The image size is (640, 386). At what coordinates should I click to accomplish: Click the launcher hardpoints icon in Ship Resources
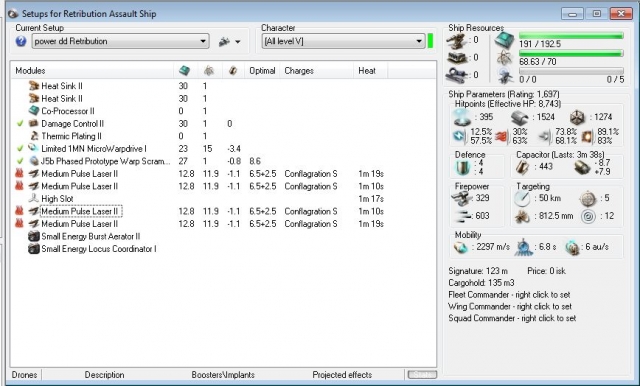point(456,58)
